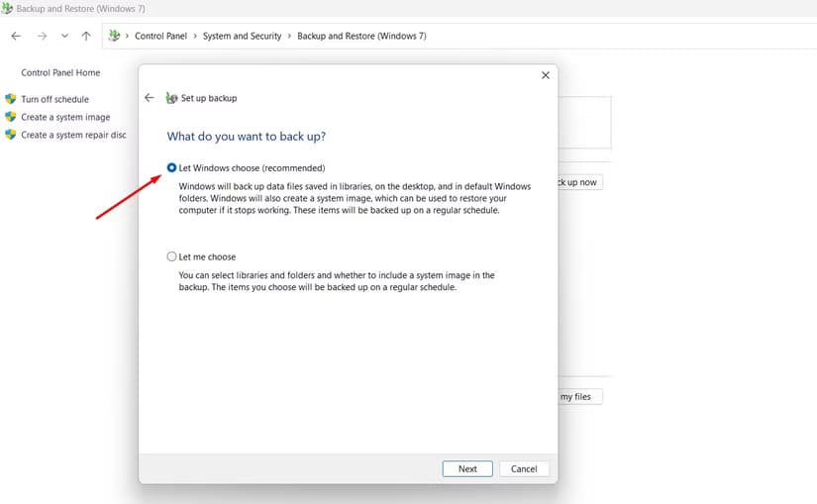
Task: Cancel the Set up backup dialog
Action: tap(524, 468)
